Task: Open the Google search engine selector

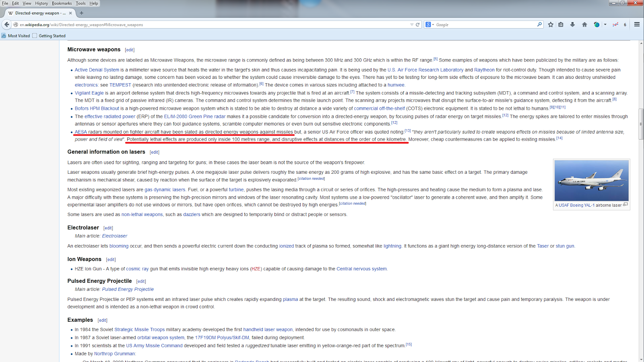Action: (x=430, y=25)
